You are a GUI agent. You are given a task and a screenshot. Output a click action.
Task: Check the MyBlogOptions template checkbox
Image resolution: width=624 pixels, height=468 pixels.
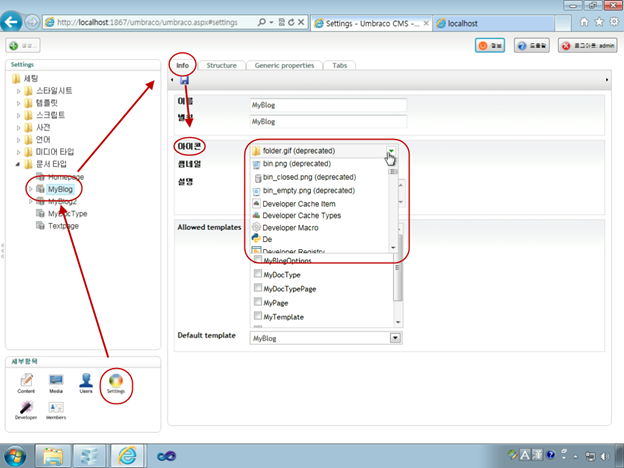pyautogui.click(x=258, y=260)
